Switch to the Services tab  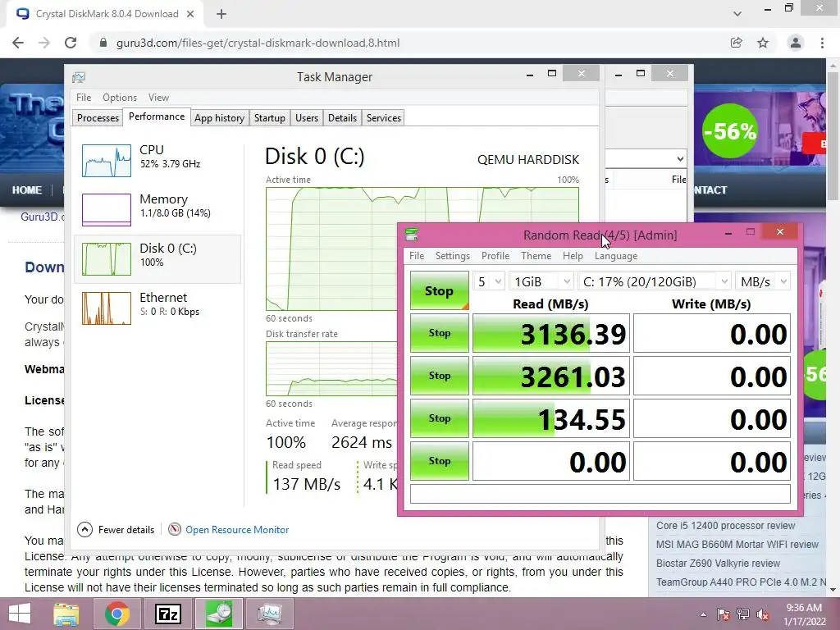click(384, 118)
